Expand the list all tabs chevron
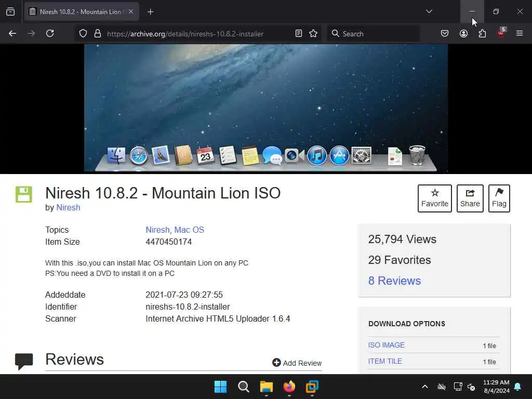The width and height of the screenshot is (532, 399). tap(429, 11)
